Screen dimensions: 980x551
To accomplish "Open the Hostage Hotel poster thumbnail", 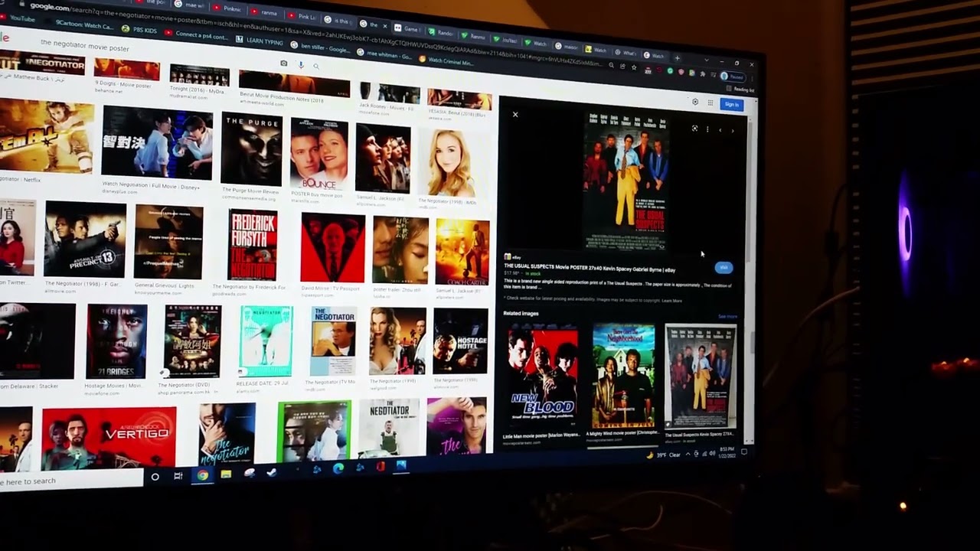I will coord(460,341).
